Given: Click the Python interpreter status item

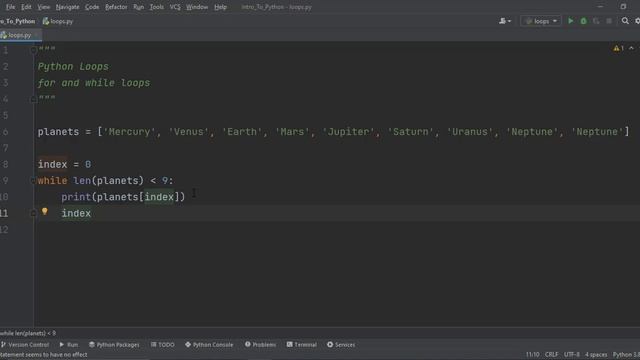Looking at the screenshot, I should coord(626,355).
